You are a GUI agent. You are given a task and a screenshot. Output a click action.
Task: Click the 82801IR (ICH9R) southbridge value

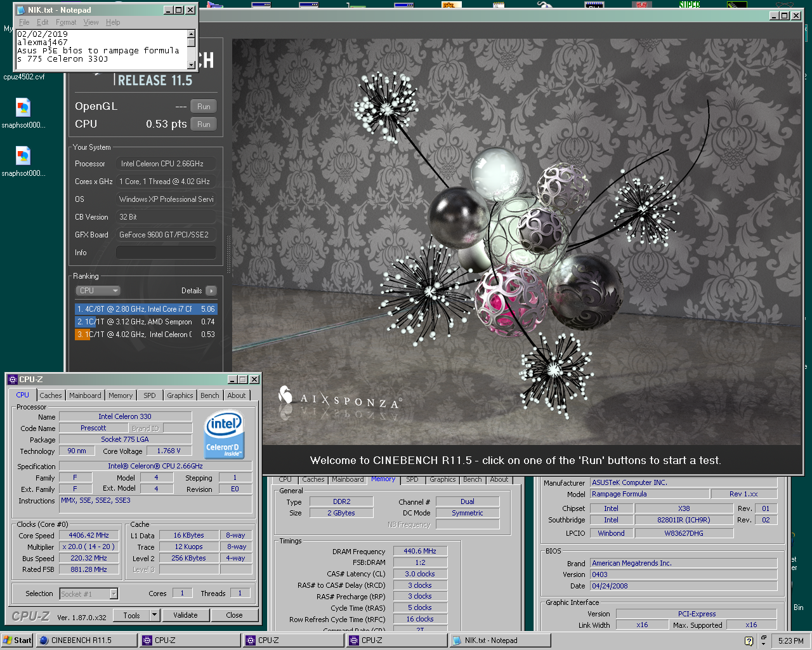click(x=684, y=520)
